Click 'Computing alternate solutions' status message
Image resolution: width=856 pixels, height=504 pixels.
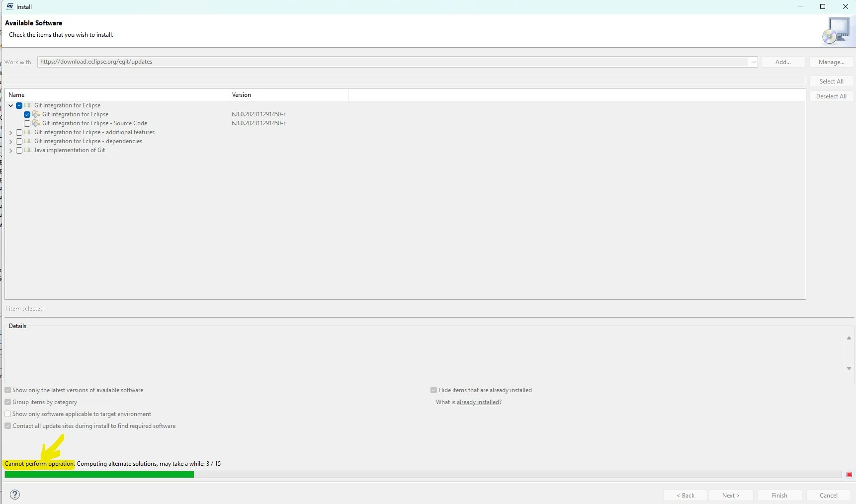[x=149, y=464]
